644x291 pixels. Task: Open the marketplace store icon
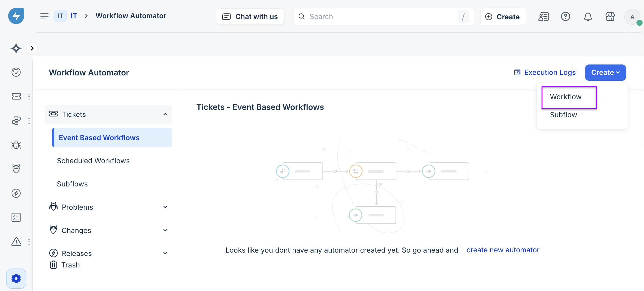click(610, 17)
